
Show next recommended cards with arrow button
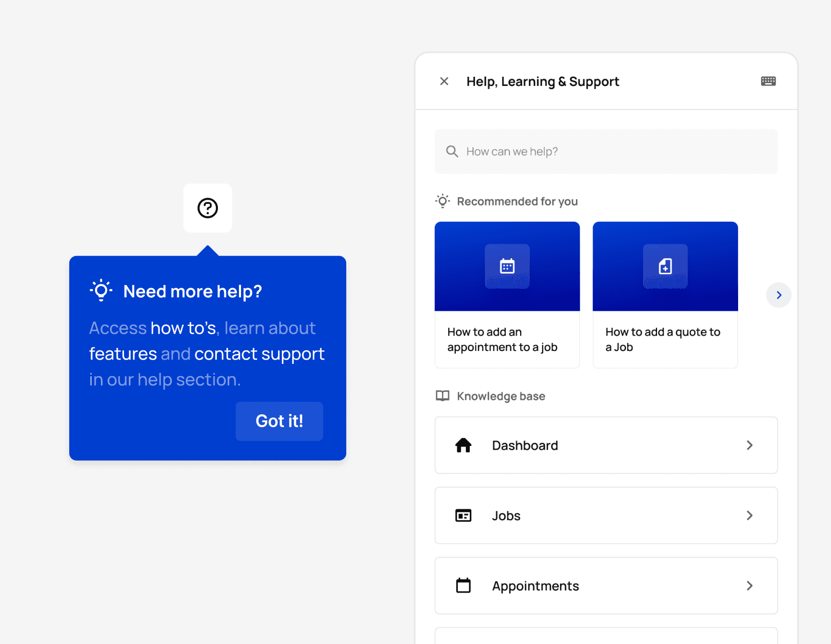coord(778,295)
